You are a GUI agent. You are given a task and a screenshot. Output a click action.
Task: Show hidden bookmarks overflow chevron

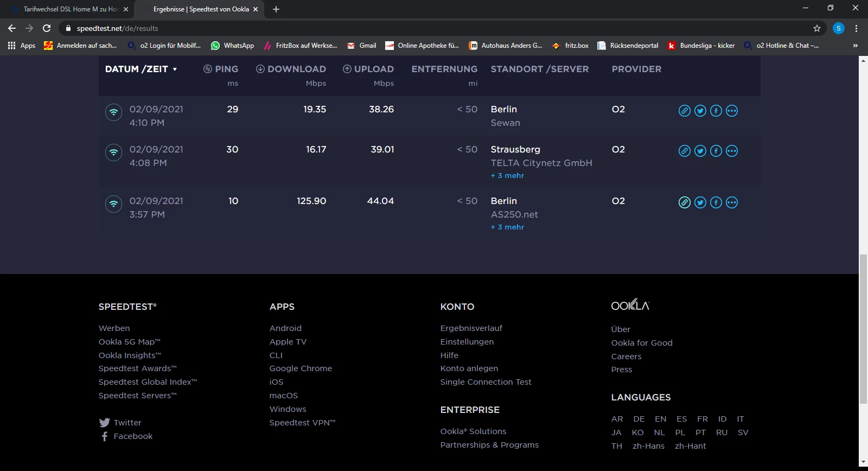[x=856, y=46]
